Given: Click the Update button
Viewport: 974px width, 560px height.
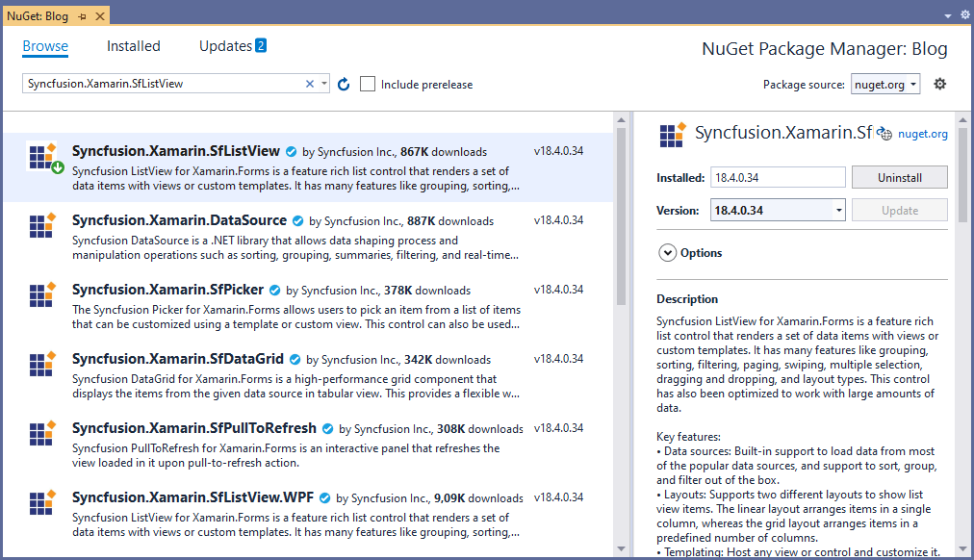Looking at the screenshot, I should 900,211.
